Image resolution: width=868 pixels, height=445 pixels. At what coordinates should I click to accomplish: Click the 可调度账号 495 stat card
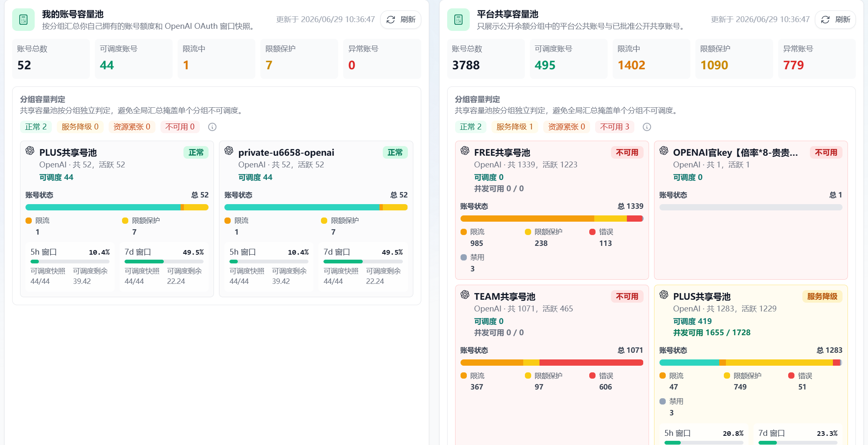click(x=568, y=59)
